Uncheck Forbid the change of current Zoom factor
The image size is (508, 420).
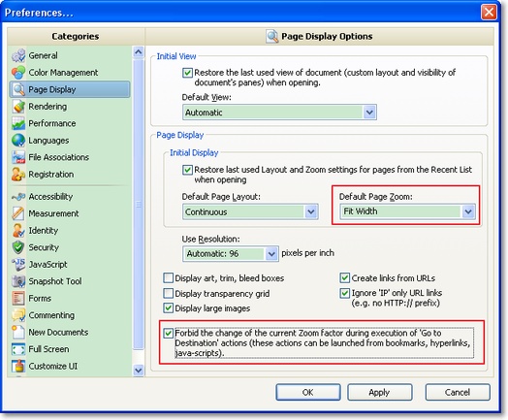(x=168, y=333)
